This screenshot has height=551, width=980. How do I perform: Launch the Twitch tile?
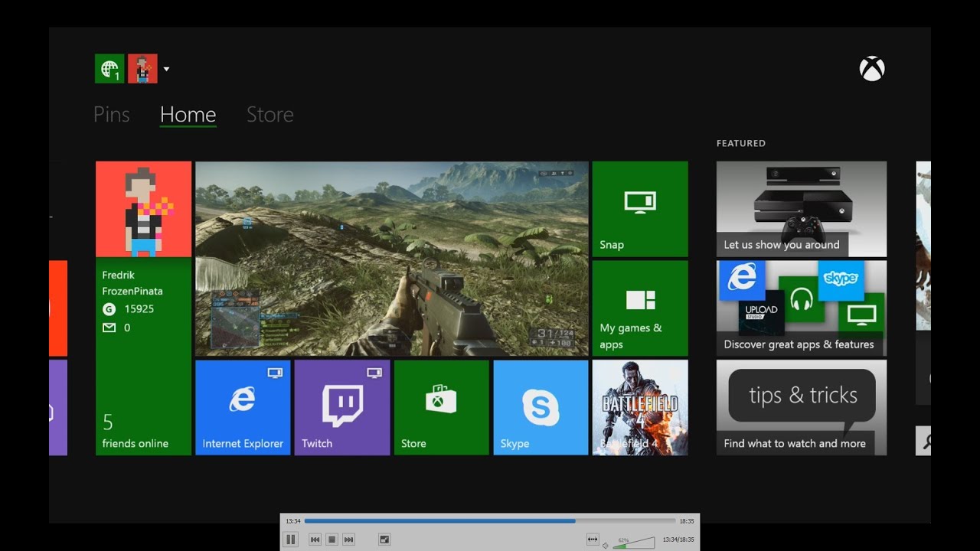coord(342,407)
